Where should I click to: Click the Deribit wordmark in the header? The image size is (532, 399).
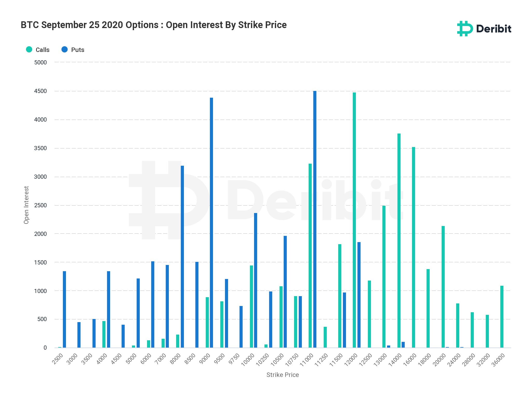tap(494, 29)
